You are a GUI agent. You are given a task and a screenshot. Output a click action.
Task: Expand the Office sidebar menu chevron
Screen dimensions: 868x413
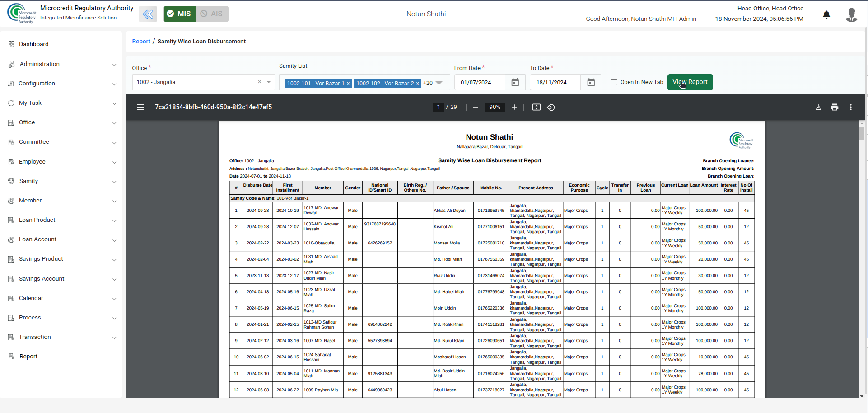click(x=114, y=123)
